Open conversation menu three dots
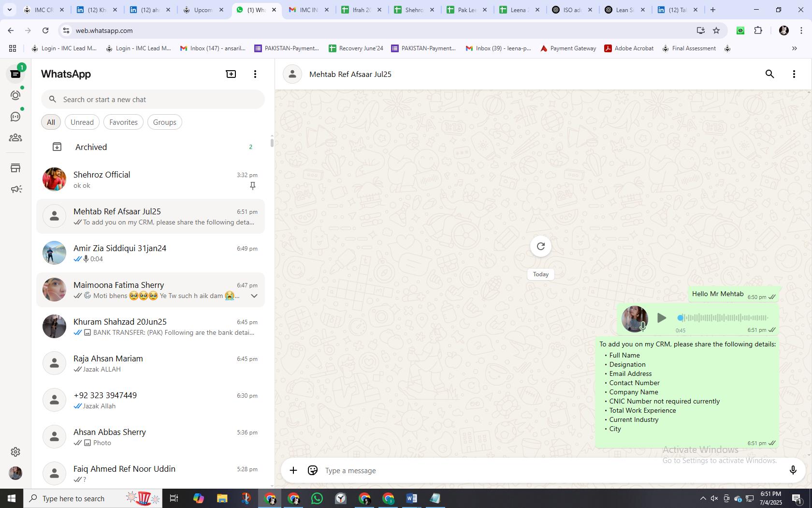This screenshot has width=812, height=508. click(794, 74)
